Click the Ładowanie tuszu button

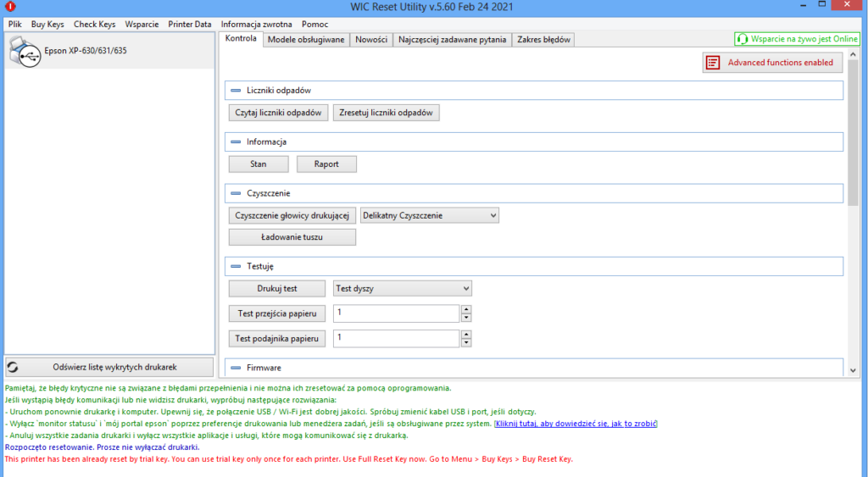pos(292,237)
